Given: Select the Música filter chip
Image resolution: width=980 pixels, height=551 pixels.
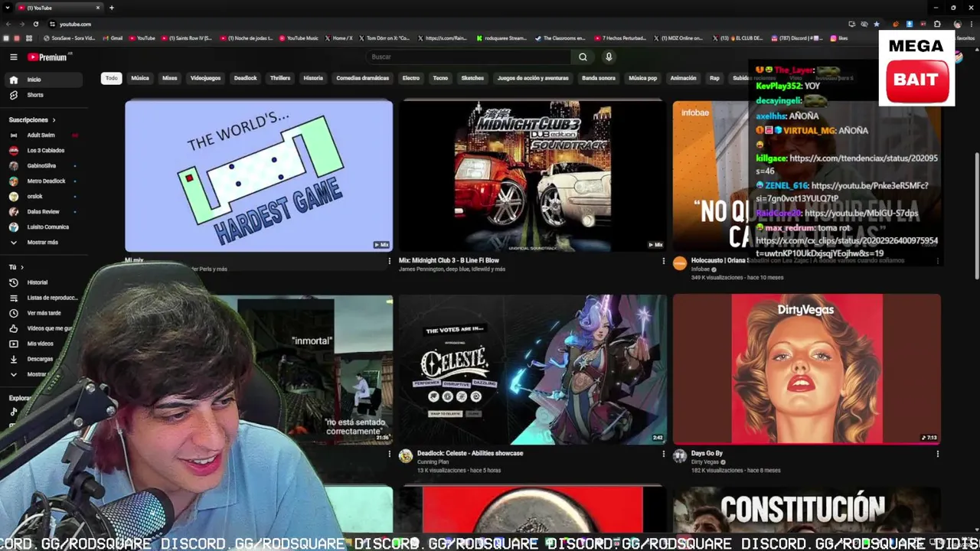Looking at the screenshot, I should coord(140,78).
